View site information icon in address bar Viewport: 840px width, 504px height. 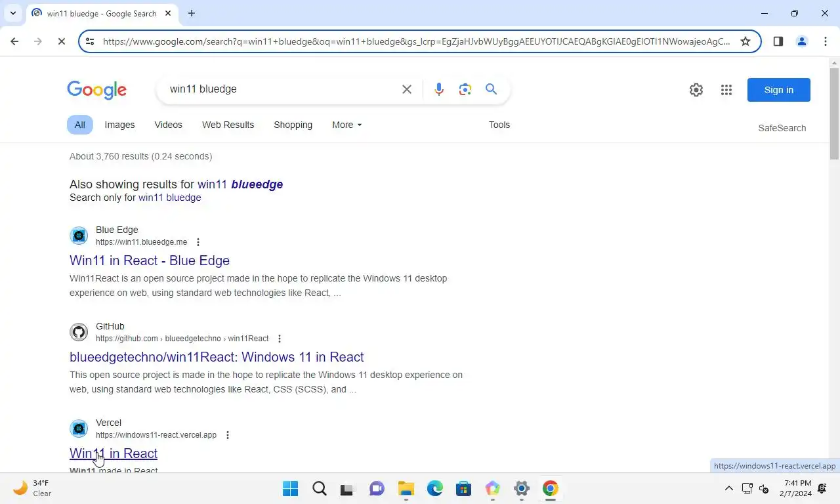click(90, 41)
